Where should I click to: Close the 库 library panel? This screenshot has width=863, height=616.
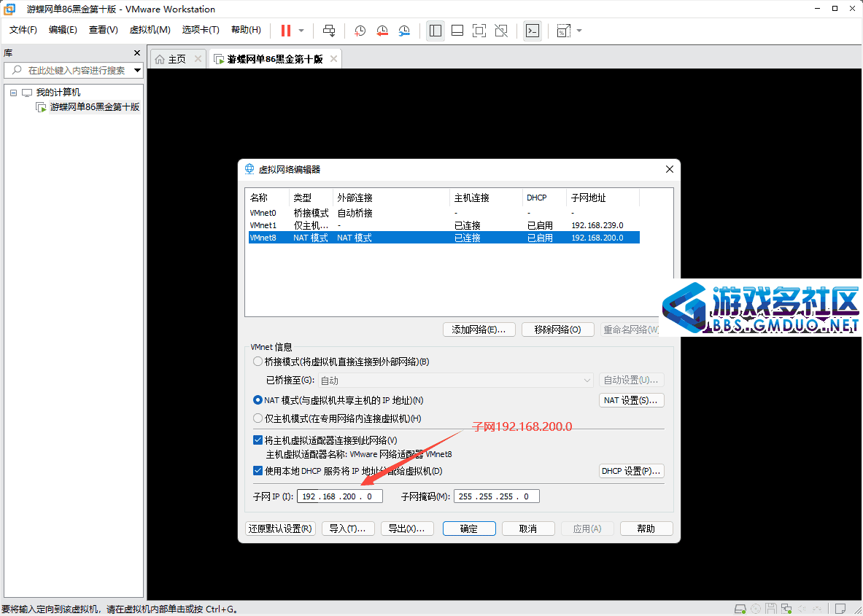click(x=138, y=52)
